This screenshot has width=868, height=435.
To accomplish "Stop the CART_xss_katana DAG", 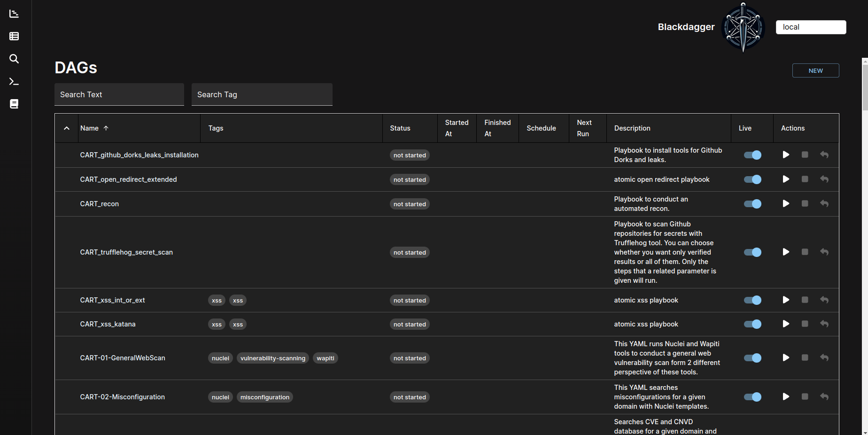I will tap(805, 324).
